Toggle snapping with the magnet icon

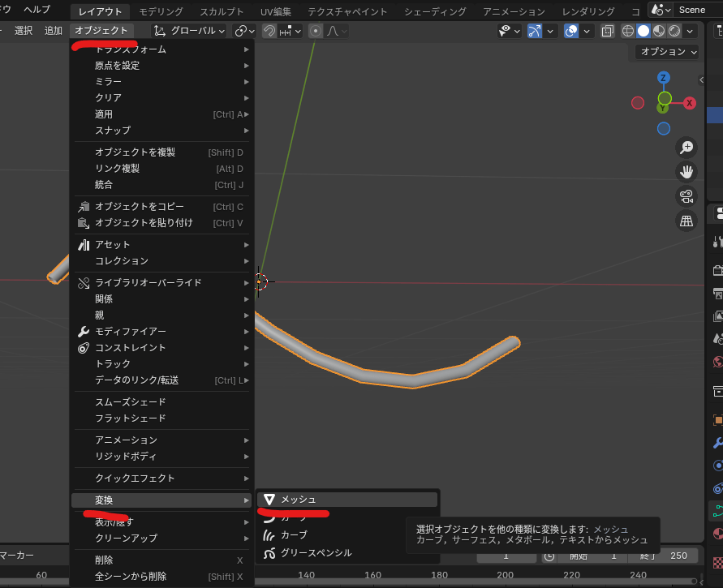click(269, 31)
